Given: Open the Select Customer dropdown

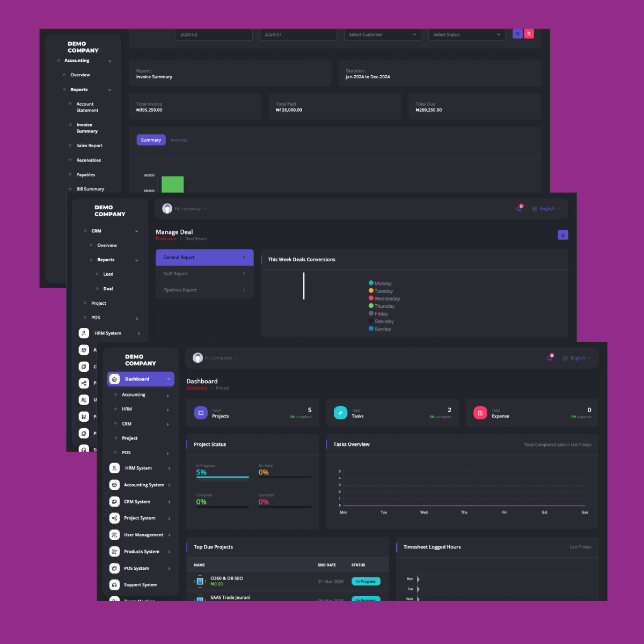Looking at the screenshot, I should (x=382, y=34).
